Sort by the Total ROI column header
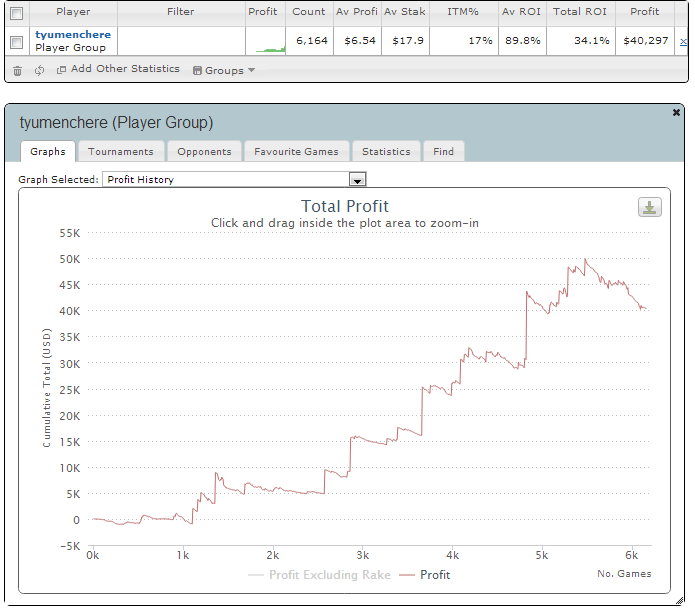 pos(580,12)
